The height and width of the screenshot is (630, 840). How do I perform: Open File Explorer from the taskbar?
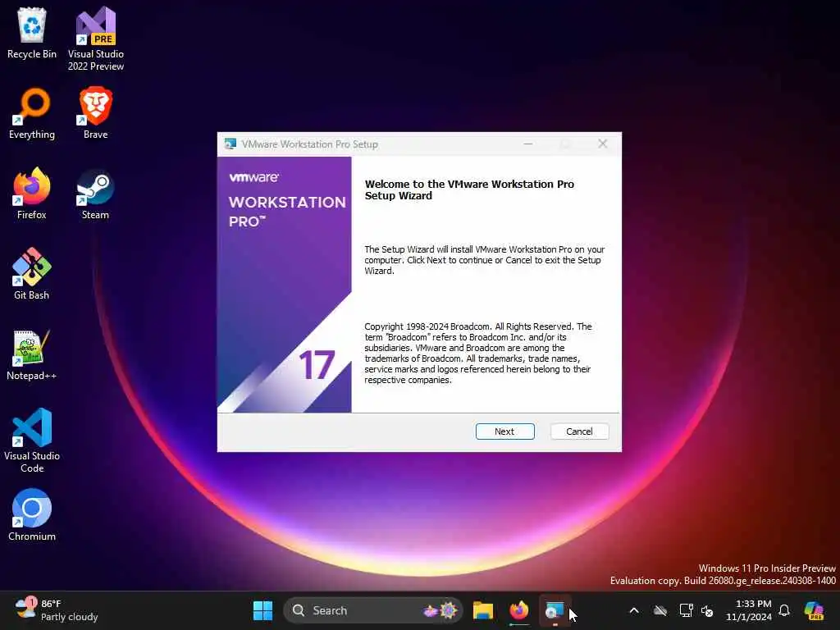(x=482, y=610)
